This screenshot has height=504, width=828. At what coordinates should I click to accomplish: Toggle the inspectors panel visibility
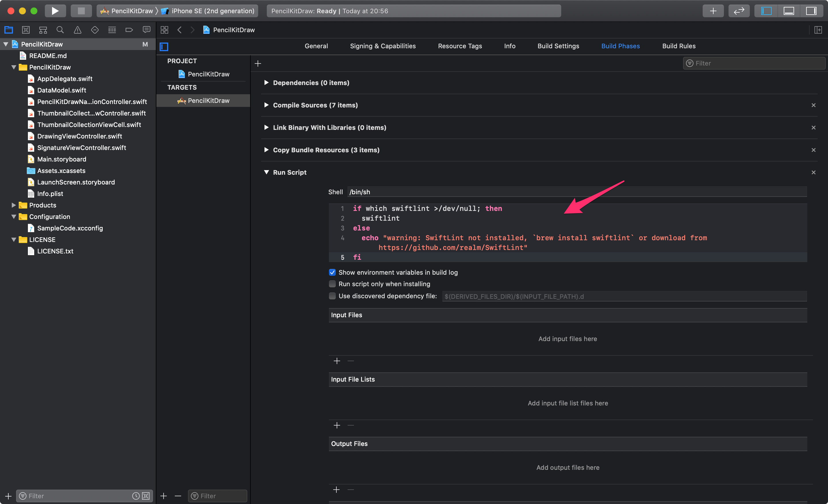tap(811, 11)
